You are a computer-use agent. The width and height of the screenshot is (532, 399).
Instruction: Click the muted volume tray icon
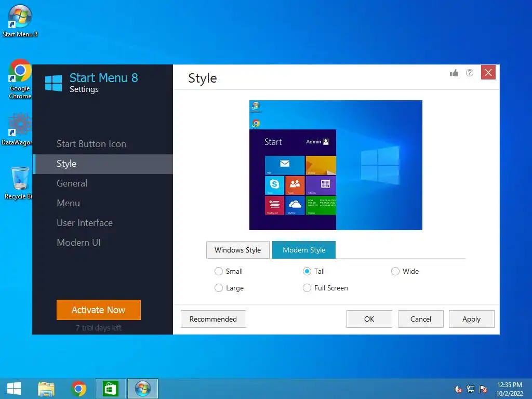point(458,389)
